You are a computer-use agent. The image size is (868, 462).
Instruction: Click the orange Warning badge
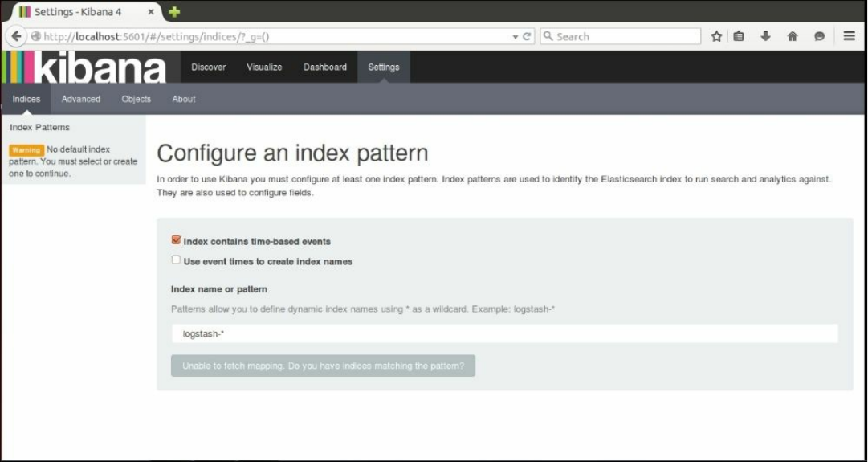click(26, 149)
